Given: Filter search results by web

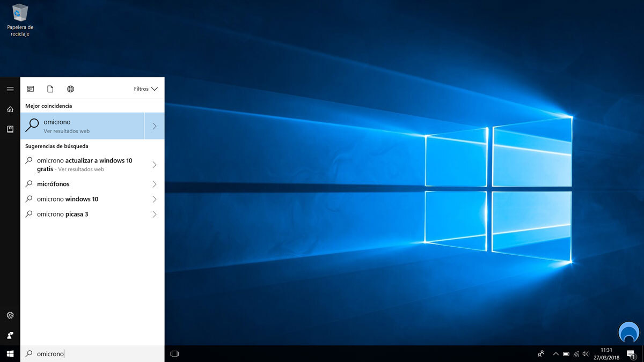Looking at the screenshot, I should coord(70,88).
